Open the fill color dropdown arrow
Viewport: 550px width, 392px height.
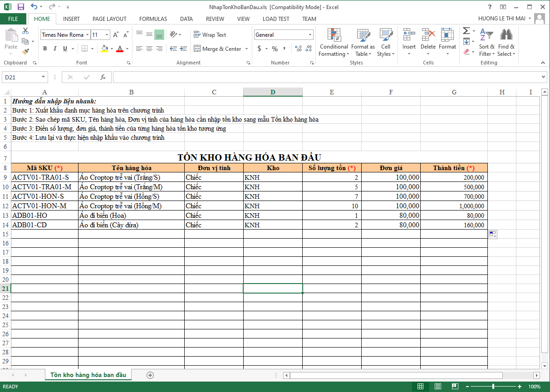tap(112, 49)
